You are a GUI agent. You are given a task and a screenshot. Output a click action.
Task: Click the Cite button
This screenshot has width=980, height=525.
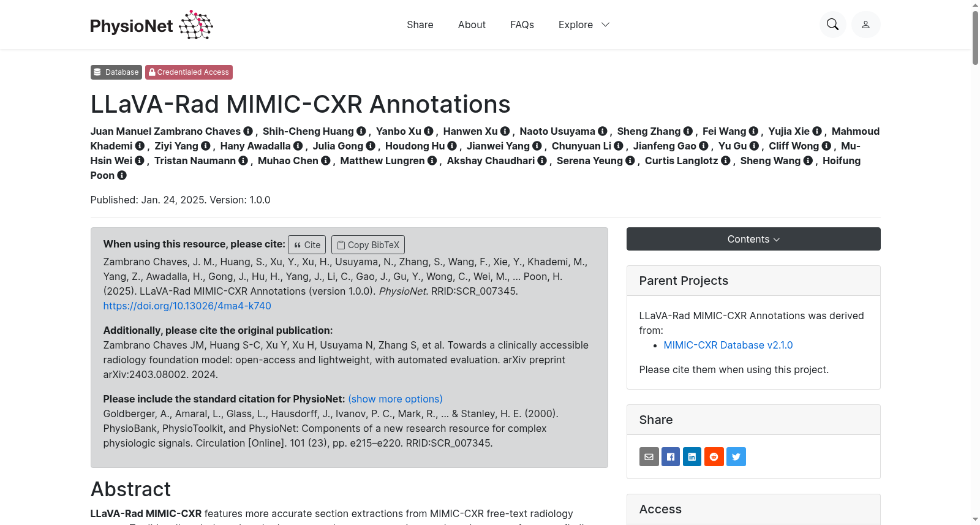point(307,244)
